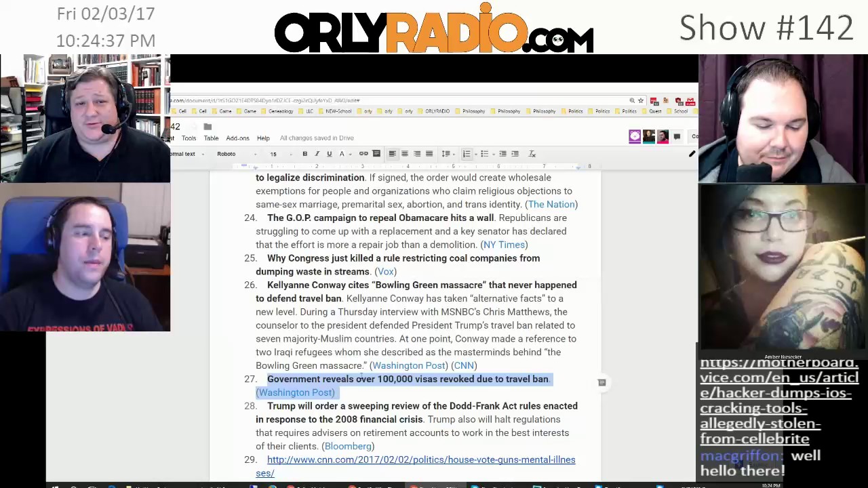Toggle italic formatting in the toolbar
The height and width of the screenshot is (488, 868).
point(317,154)
